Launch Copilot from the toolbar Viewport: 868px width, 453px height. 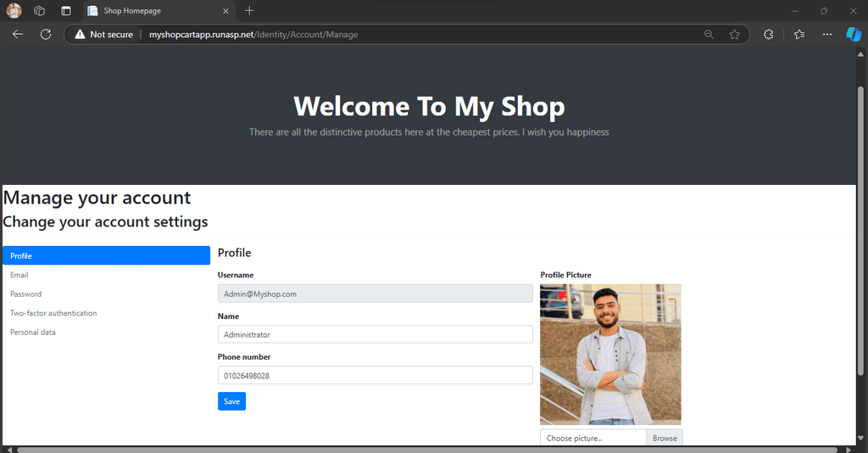(854, 34)
